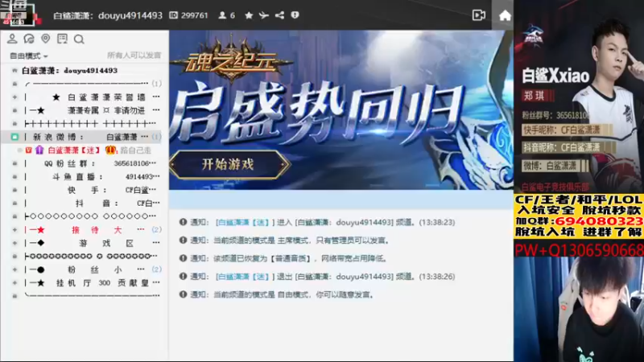
Task: Click the share icon in top bar
Action: click(279, 15)
